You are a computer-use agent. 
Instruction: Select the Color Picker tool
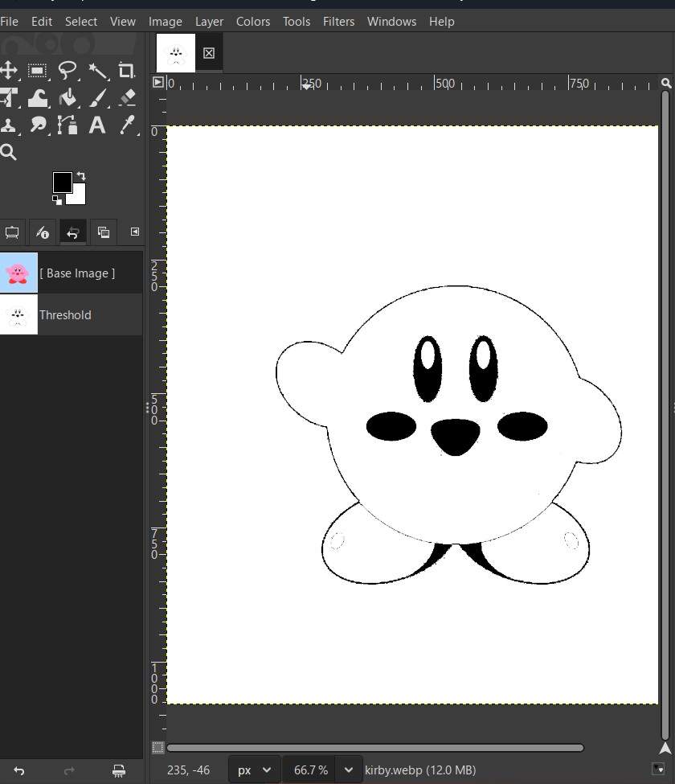coord(125,125)
